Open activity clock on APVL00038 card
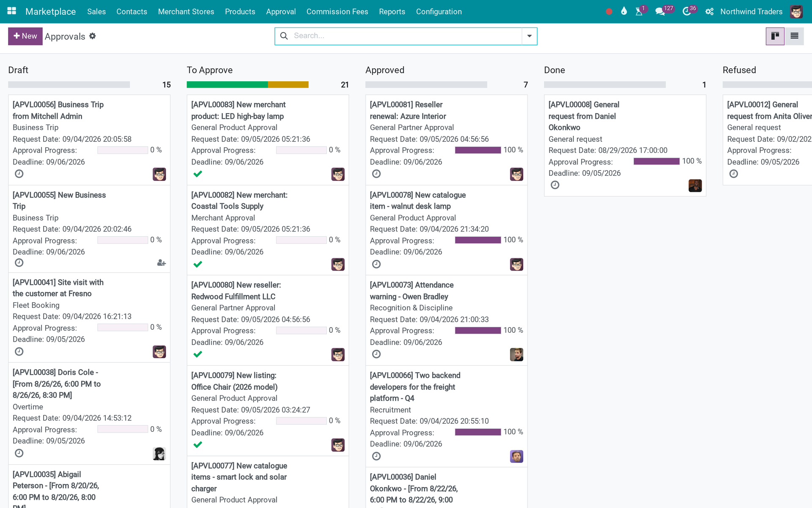The height and width of the screenshot is (508, 812). [x=19, y=453]
